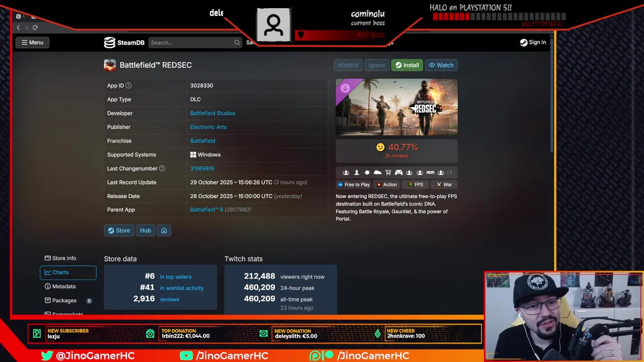Screen dimensions: 644x362
Task: Open the hamburger Menu button
Action: [x=32, y=42]
